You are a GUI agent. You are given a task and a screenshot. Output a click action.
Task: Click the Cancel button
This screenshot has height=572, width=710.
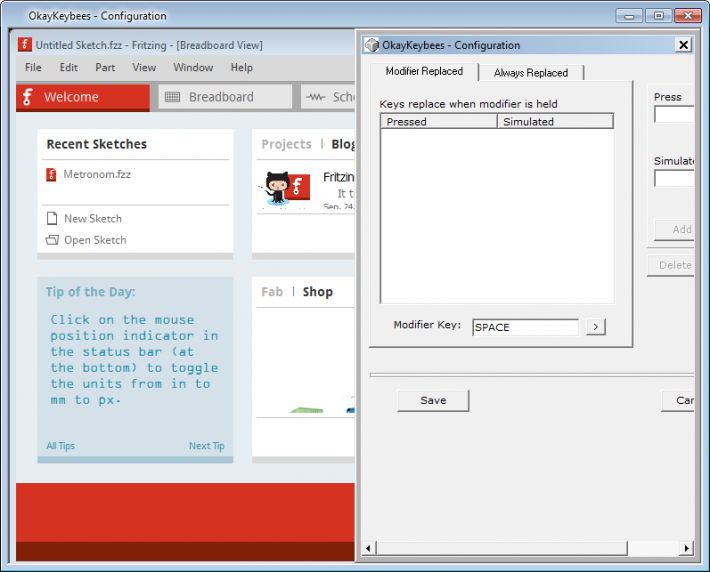[678, 400]
